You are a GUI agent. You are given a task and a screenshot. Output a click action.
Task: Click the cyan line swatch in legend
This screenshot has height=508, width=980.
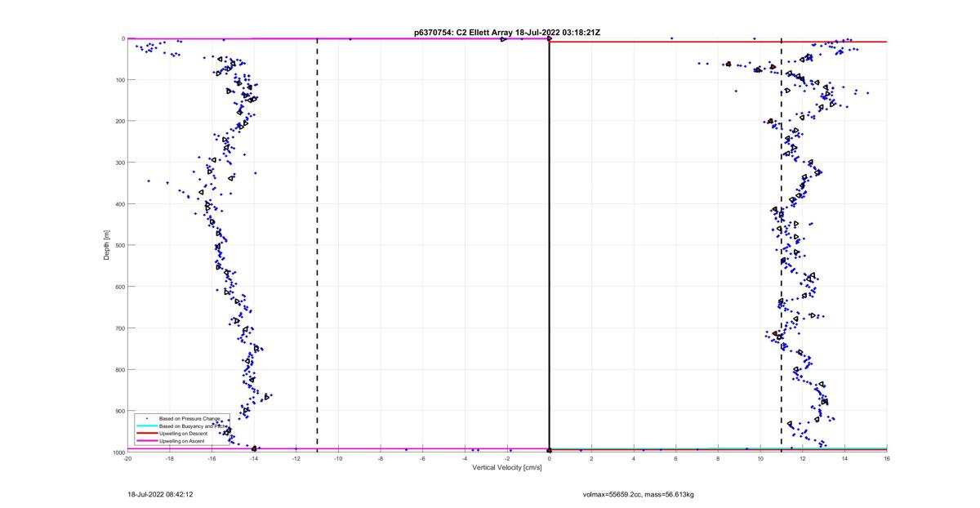(x=147, y=426)
